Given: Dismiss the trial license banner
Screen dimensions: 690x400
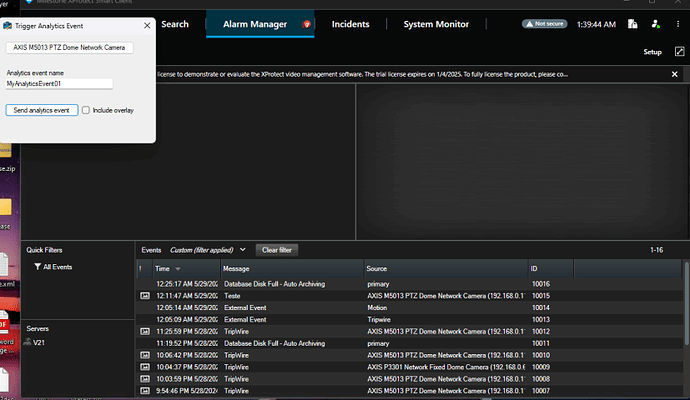Looking at the screenshot, I should point(674,74).
